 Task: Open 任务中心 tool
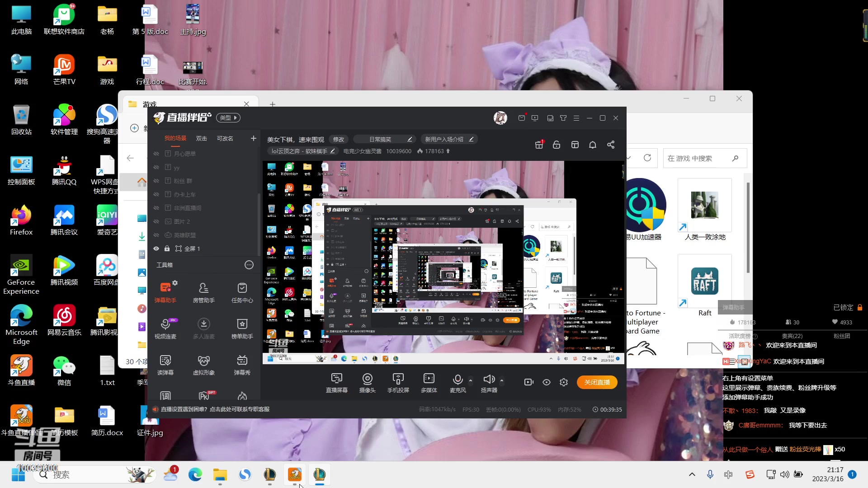242,292
